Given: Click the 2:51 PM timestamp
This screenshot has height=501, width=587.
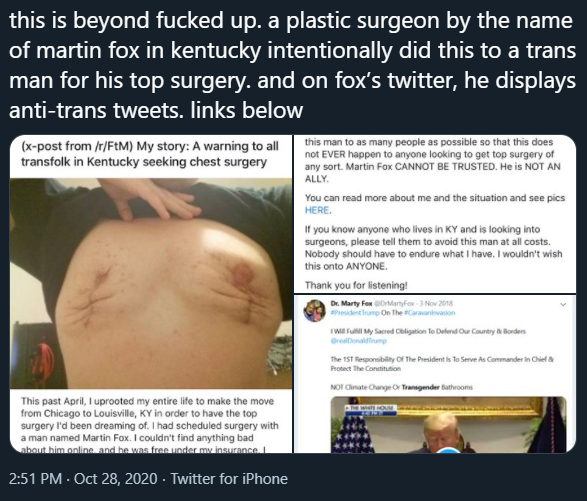Looking at the screenshot, I should coord(35,479).
